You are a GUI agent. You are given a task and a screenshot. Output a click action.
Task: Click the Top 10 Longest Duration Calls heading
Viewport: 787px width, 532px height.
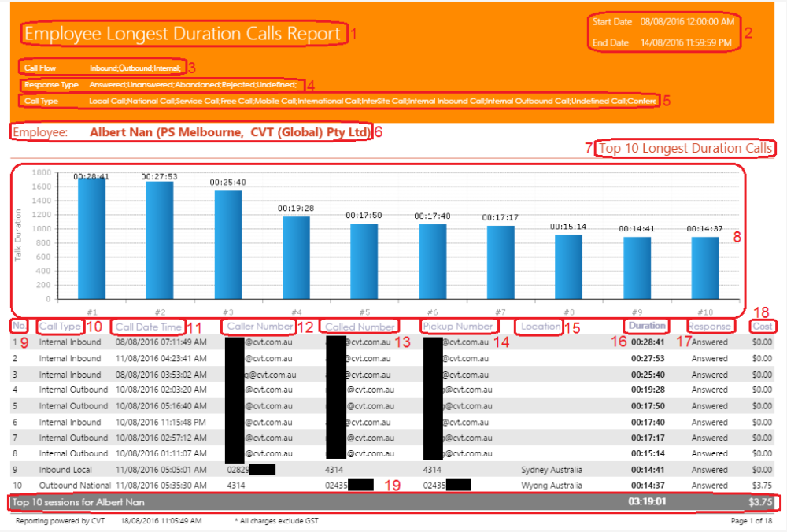pyautogui.click(x=685, y=148)
